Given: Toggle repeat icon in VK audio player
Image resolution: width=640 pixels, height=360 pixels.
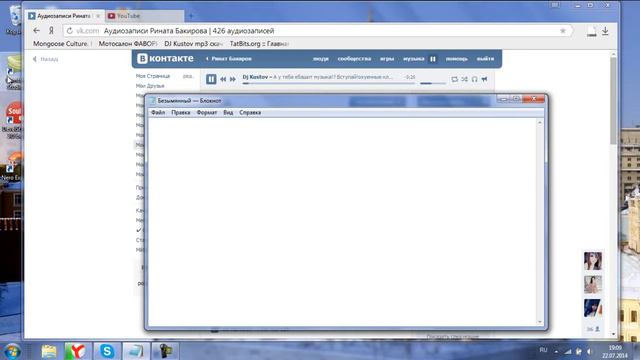Looking at the screenshot, I should point(454,79).
